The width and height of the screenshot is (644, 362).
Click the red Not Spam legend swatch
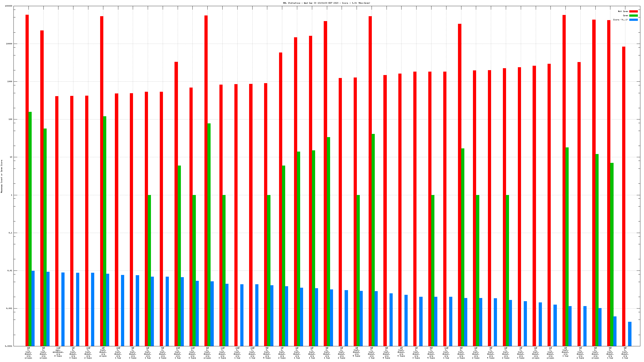coord(633,11)
